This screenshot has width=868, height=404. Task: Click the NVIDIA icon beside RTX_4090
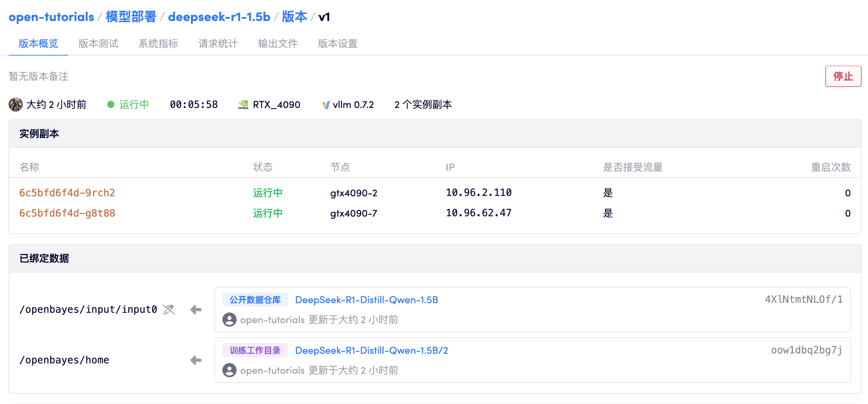coord(243,104)
